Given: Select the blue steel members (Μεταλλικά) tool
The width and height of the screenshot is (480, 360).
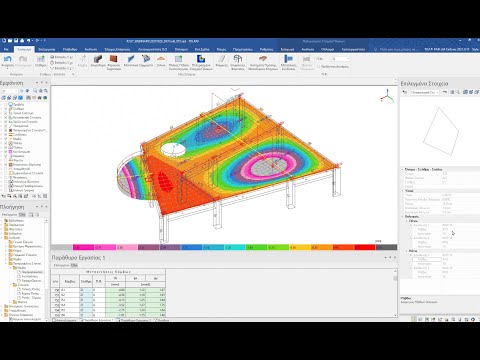Looking at the screenshot, I should tap(131, 61).
